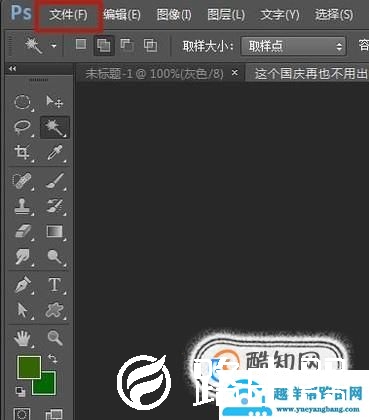
Task: Open the 选择(S) menu
Action: click(334, 15)
